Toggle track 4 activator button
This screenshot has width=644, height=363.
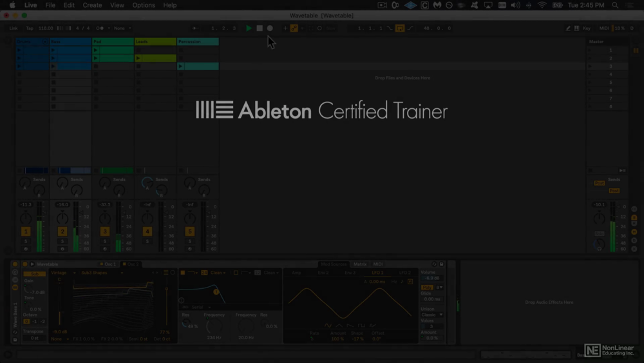[x=147, y=231]
